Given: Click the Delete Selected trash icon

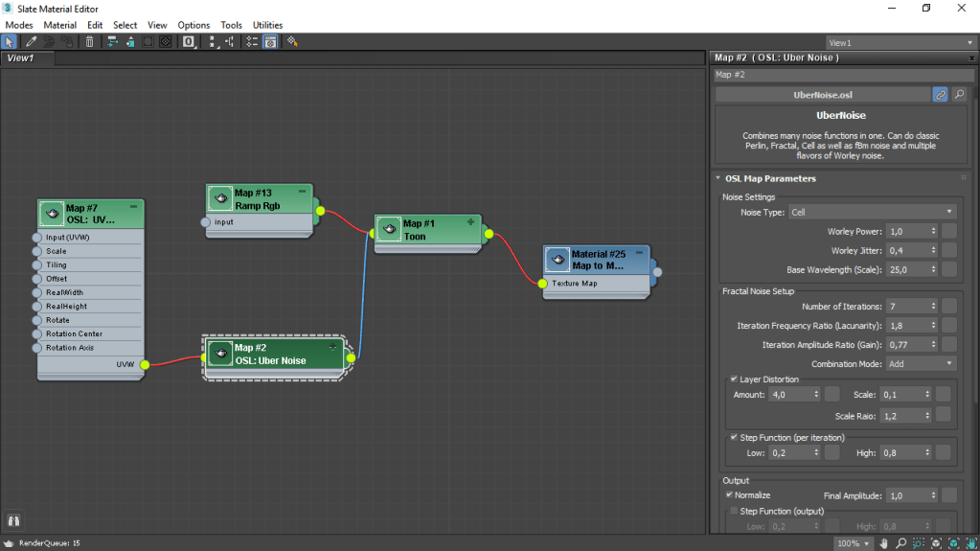Looking at the screenshot, I should point(89,42).
